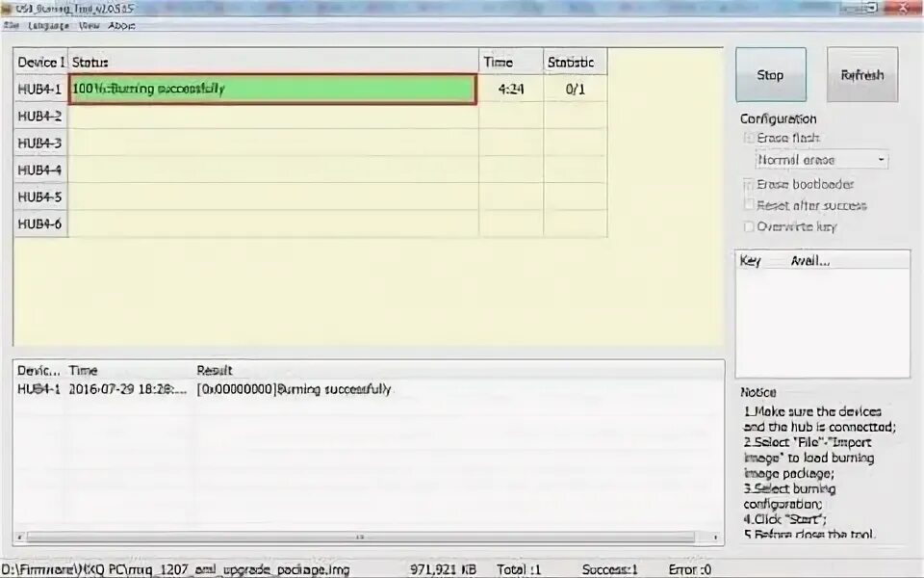Click the Notice text panel
This screenshot has width=924, height=578.
(x=820, y=472)
